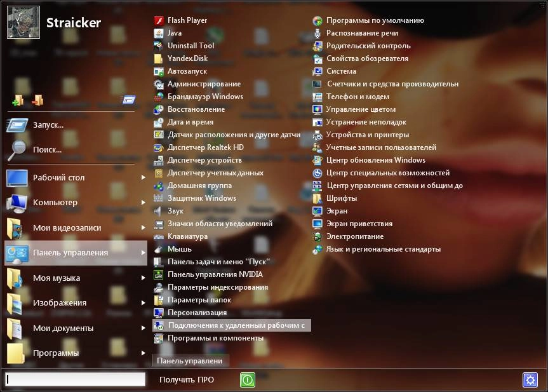548x392 pixels.
Task: Select the Запуск... menu item
Action: coord(76,125)
